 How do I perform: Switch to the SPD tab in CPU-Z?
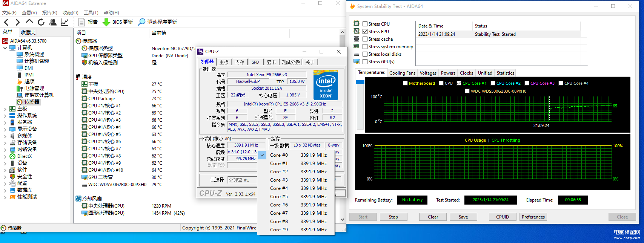pos(255,62)
